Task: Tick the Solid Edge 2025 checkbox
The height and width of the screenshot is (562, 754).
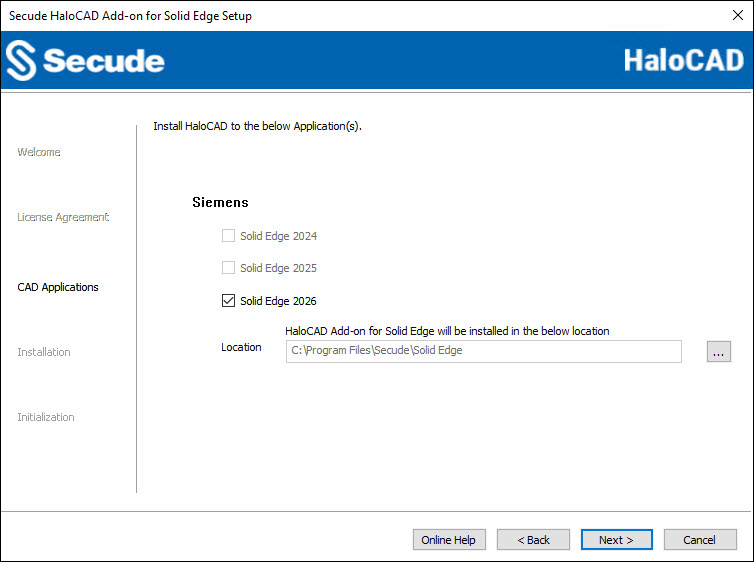Action: click(228, 268)
